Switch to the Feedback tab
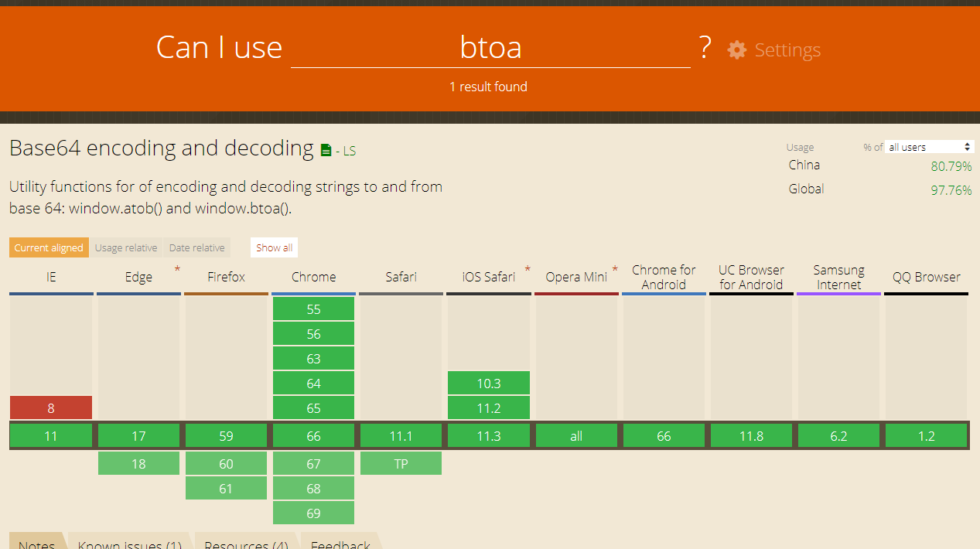Image resolution: width=980 pixels, height=549 pixels. pyautogui.click(x=340, y=544)
